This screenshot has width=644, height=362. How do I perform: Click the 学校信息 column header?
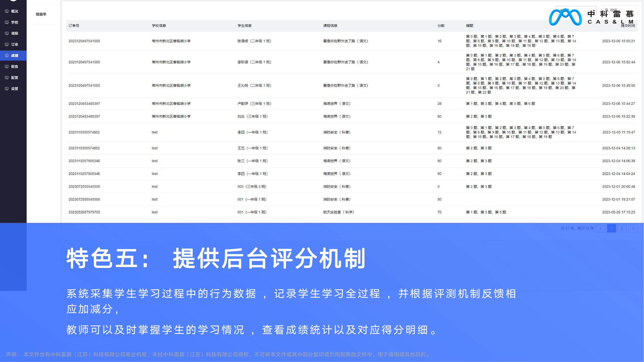click(159, 26)
